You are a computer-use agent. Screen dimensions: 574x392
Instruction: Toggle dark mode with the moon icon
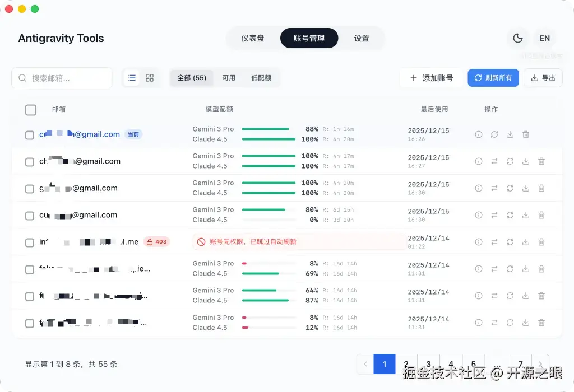pyautogui.click(x=517, y=38)
